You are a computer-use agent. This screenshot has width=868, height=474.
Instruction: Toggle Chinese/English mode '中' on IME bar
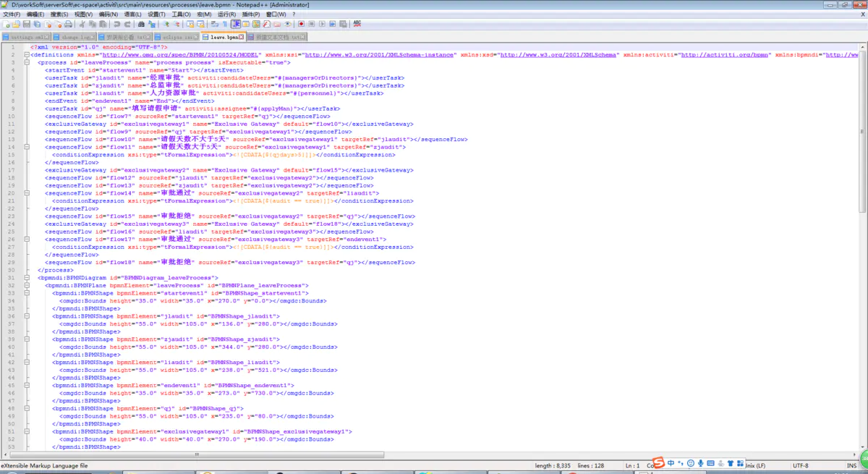click(671, 463)
